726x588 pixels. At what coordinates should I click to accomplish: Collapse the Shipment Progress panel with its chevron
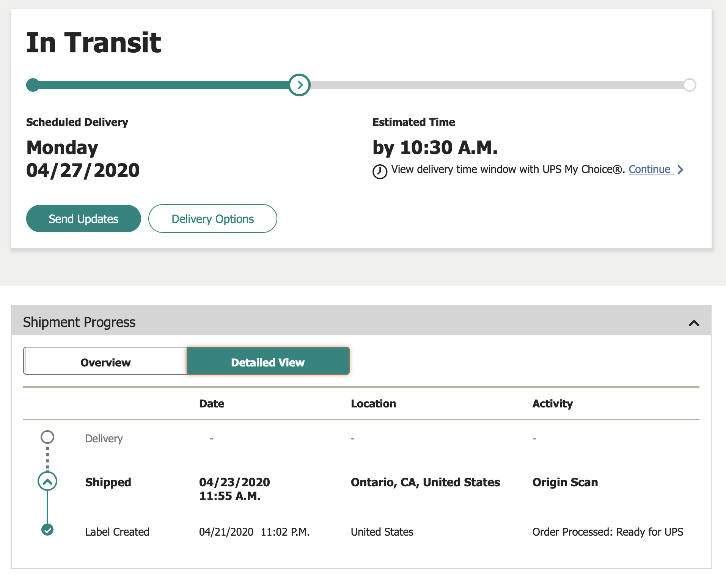click(x=694, y=323)
